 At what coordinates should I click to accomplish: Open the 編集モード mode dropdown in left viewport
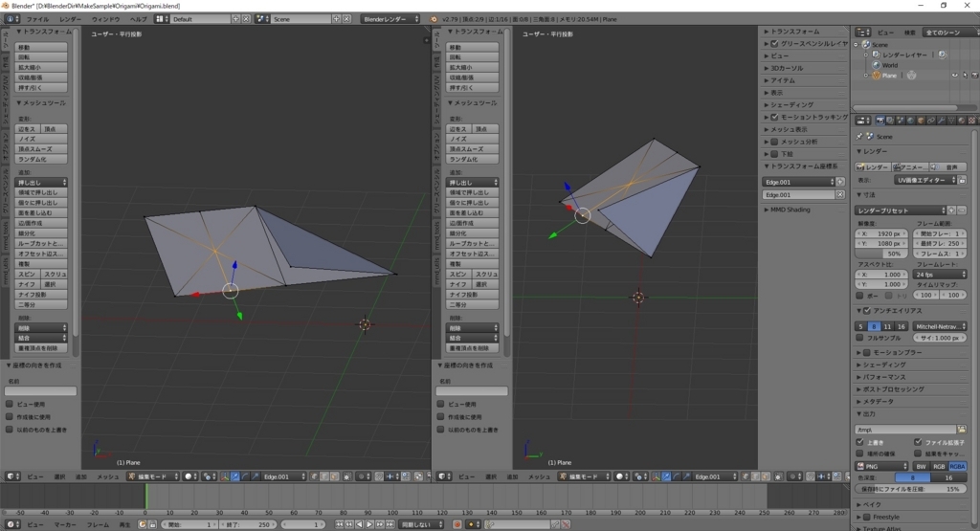[x=153, y=476]
